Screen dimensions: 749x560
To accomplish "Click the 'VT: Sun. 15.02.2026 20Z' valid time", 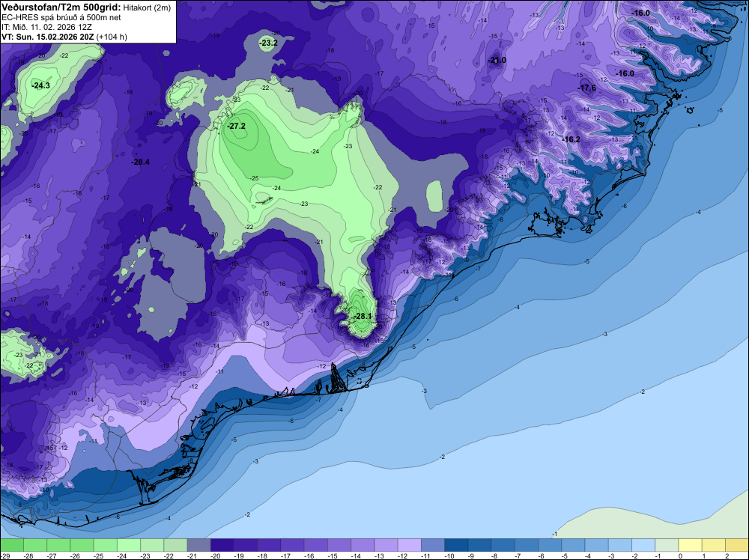I will point(48,37).
